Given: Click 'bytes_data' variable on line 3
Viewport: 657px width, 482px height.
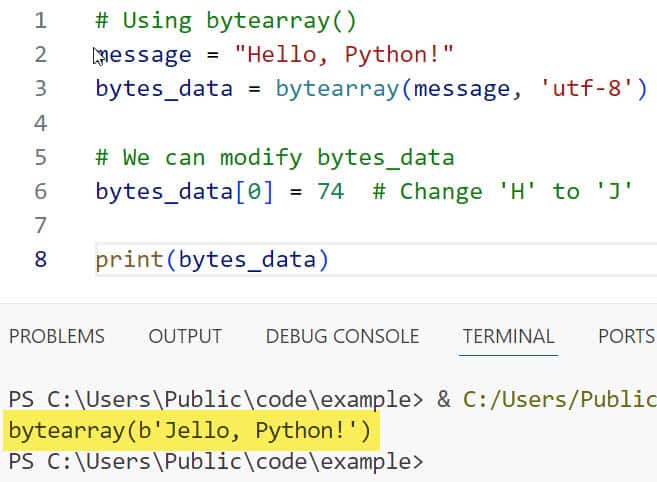Looking at the screenshot, I should pyautogui.click(x=164, y=89).
